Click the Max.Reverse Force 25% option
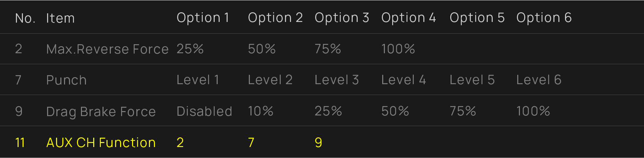The image size is (644, 158). pyautogui.click(x=190, y=49)
